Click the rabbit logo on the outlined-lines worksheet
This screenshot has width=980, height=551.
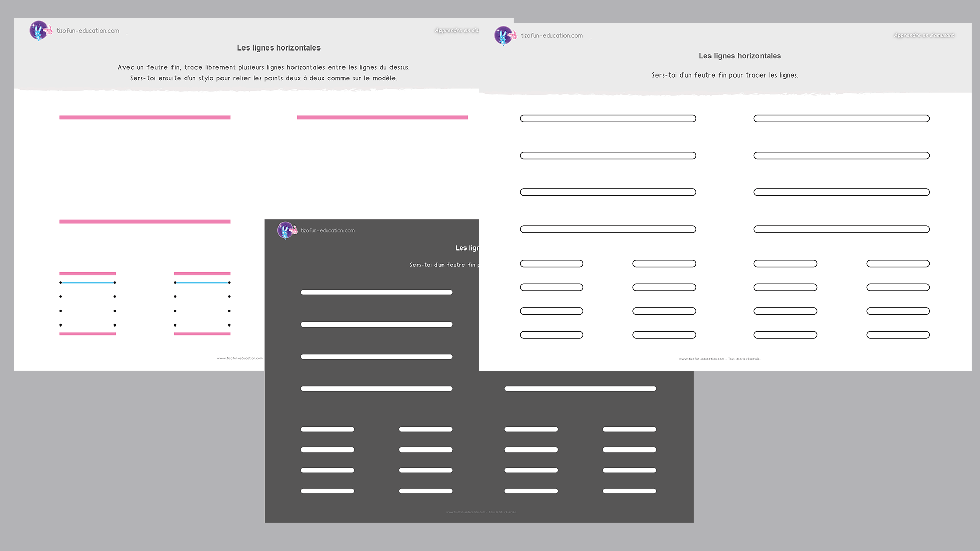coord(505,36)
